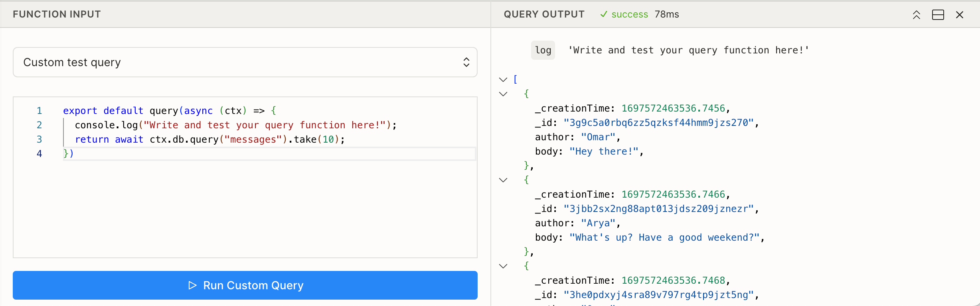
Task: Click the green success status
Action: click(624, 14)
